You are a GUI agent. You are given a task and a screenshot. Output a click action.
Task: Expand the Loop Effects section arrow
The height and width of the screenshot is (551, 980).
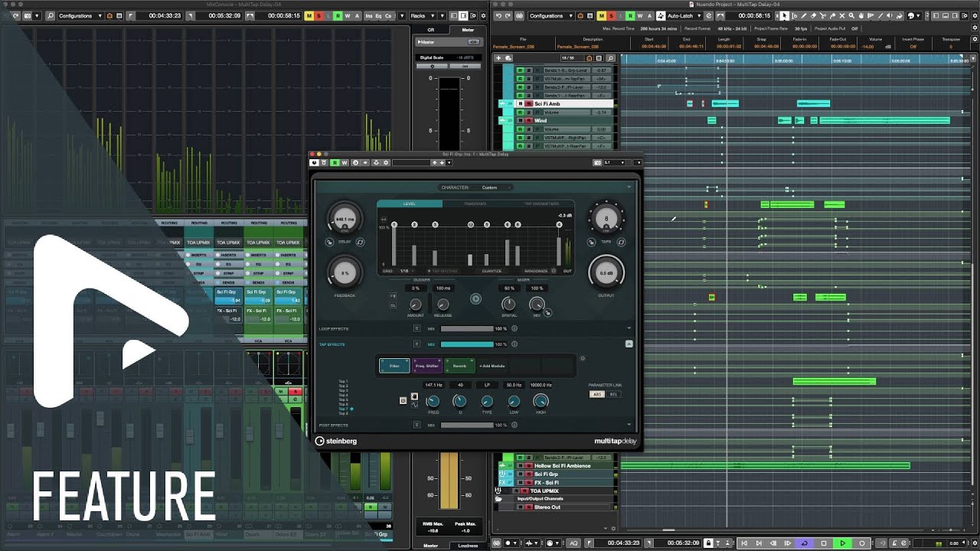[x=629, y=328]
